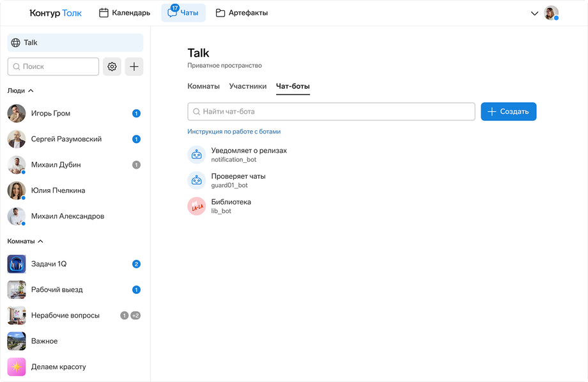
Task: Click the Создать button
Action: (509, 111)
